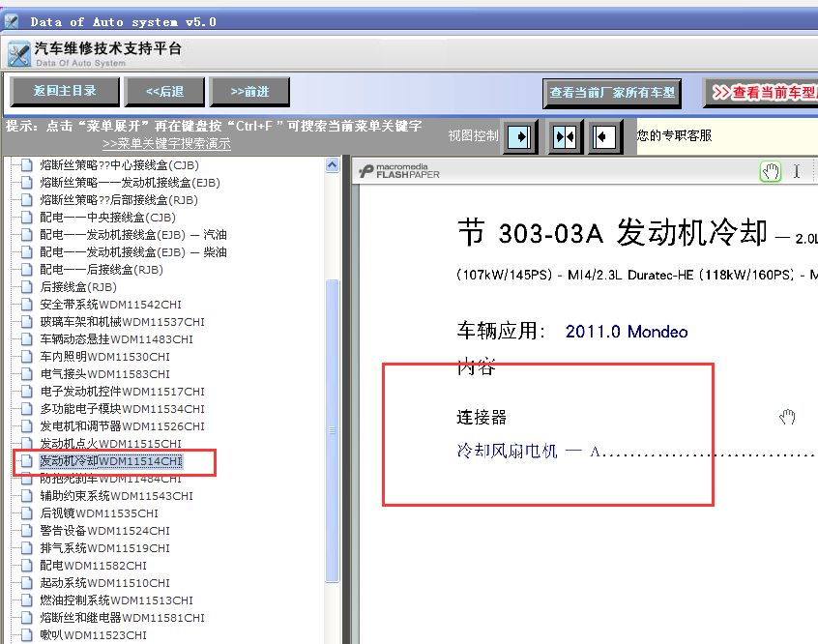818x644 pixels.
Task: Select 熔断丝策略??中心接线盒(CJB) tree item
Action: click(119, 165)
